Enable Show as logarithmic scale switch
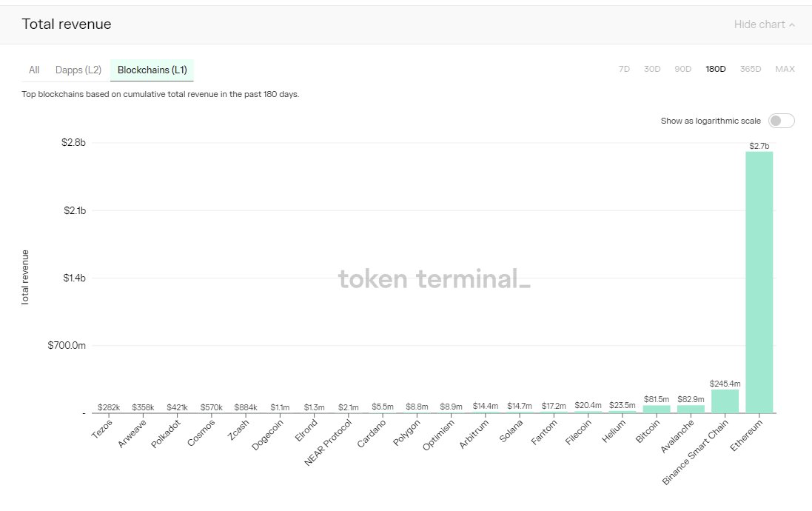Viewport: 812px width, 511px height. pyautogui.click(x=782, y=121)
